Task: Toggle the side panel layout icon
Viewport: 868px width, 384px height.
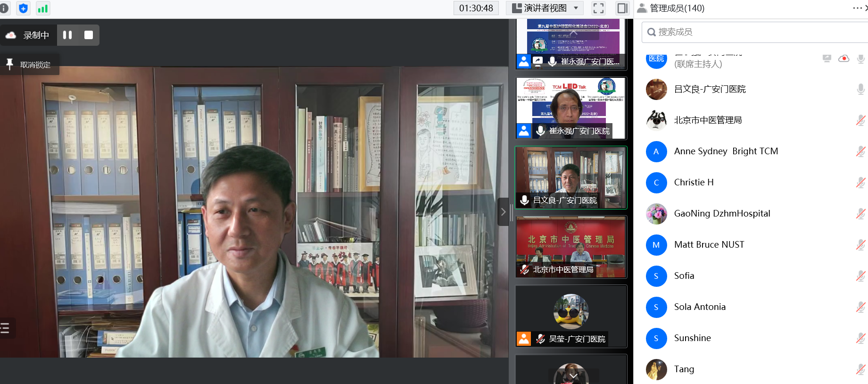Action: point(622,8)
